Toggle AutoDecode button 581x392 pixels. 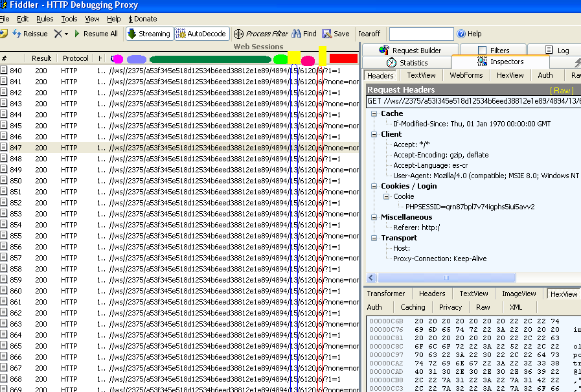(x=202, y=34)
